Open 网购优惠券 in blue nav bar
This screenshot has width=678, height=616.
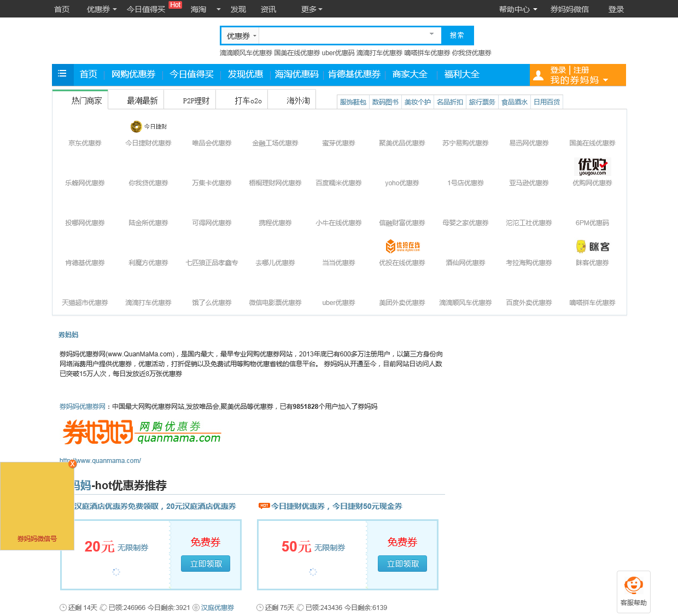click(133, 74)
